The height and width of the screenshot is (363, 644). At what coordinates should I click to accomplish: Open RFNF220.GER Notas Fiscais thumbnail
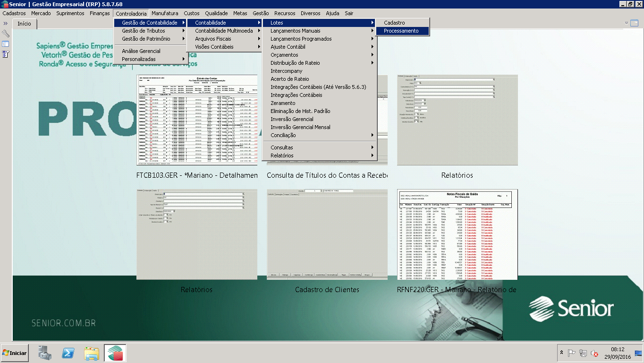click(458, 234)
